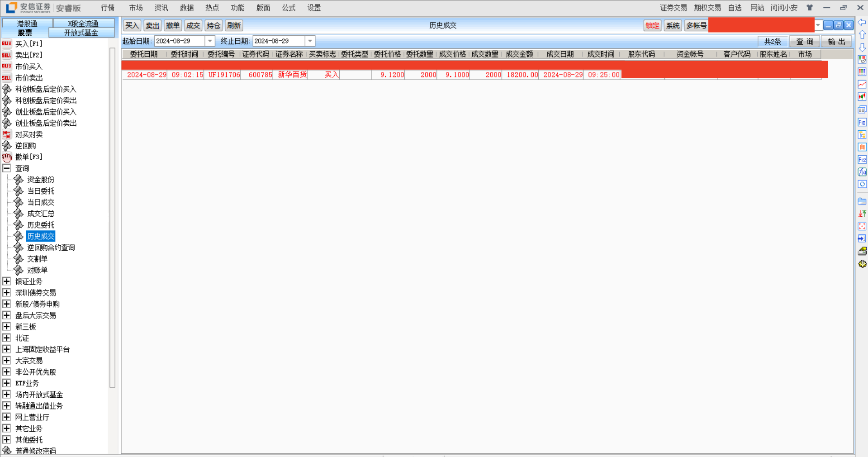Open the 终止日期 date dropdown
868x457 pixels.
(310, 41)
